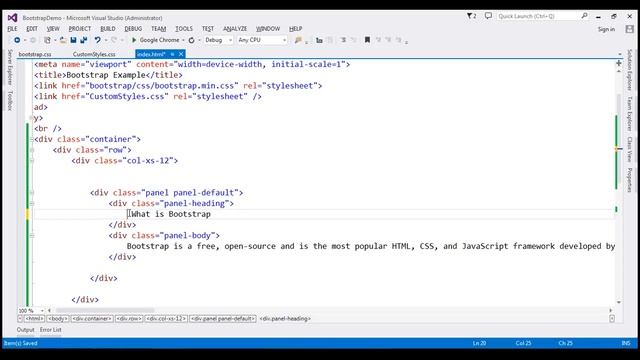Image resolution: width=640 pixels, height=360 pixels.
Task: Open the EDIT menu
Action: (32, 29)
